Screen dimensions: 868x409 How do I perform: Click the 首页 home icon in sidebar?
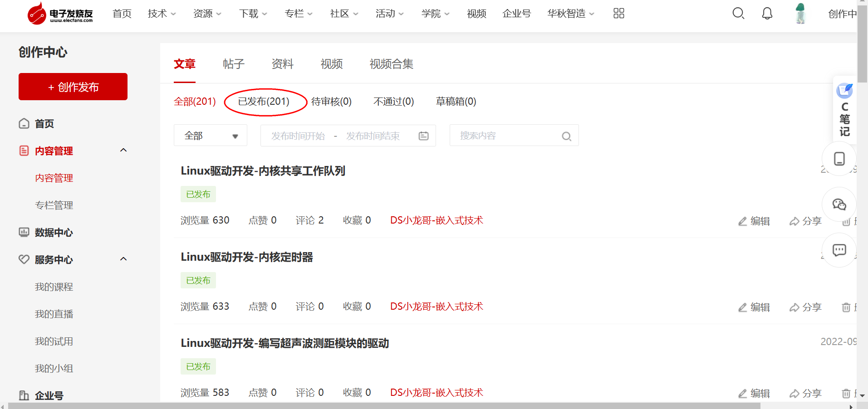tap(24, 123)
